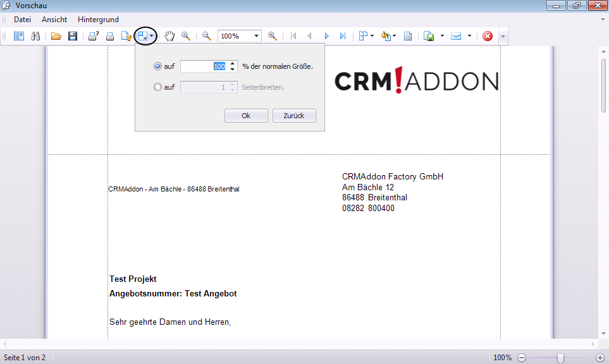Go to the next page

tap(326, 36)
